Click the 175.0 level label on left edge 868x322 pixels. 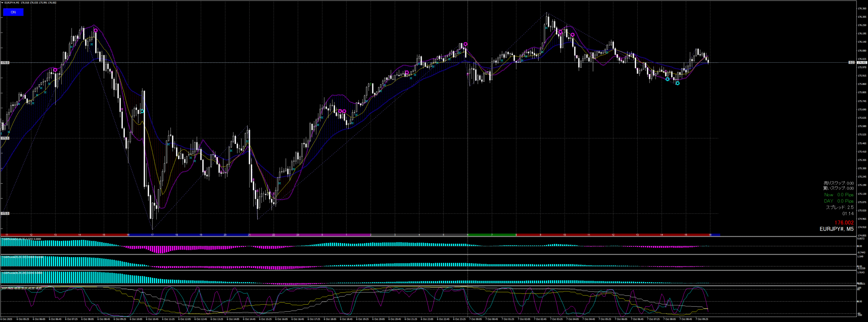click(x=5, y=214)
